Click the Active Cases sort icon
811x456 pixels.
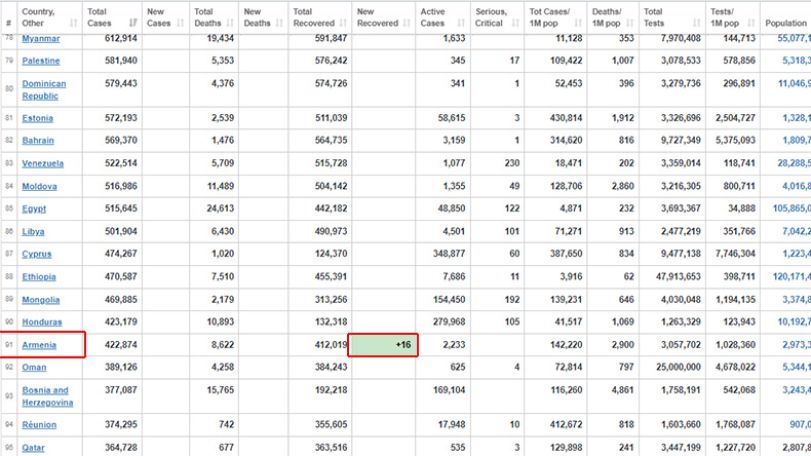[x=461, y=23]
